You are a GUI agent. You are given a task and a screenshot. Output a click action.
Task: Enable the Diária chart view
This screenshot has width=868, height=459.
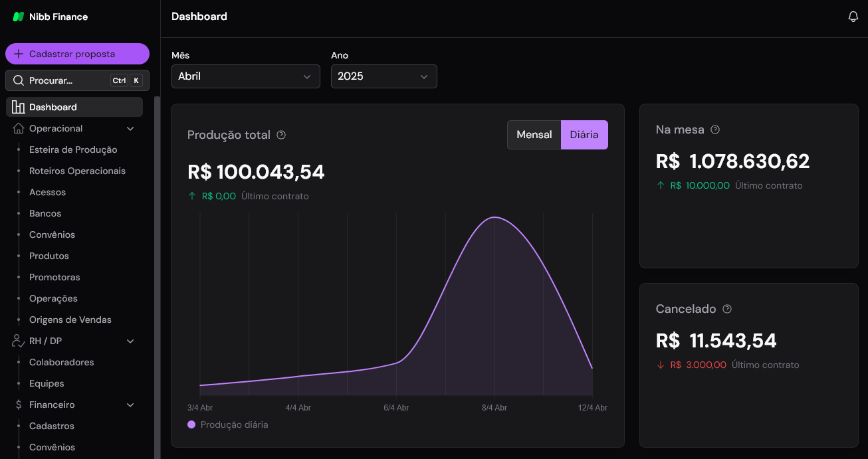584,134
